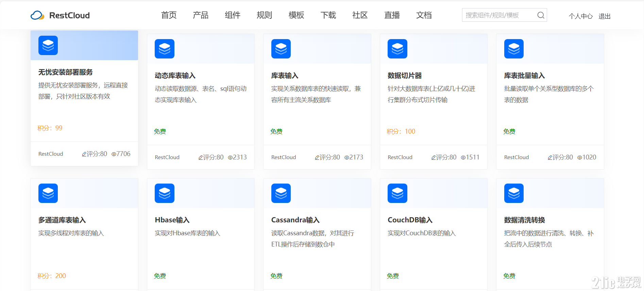644x291 pixels.
Task: Open the 首页 menu item
Action: tap(169, 15)
